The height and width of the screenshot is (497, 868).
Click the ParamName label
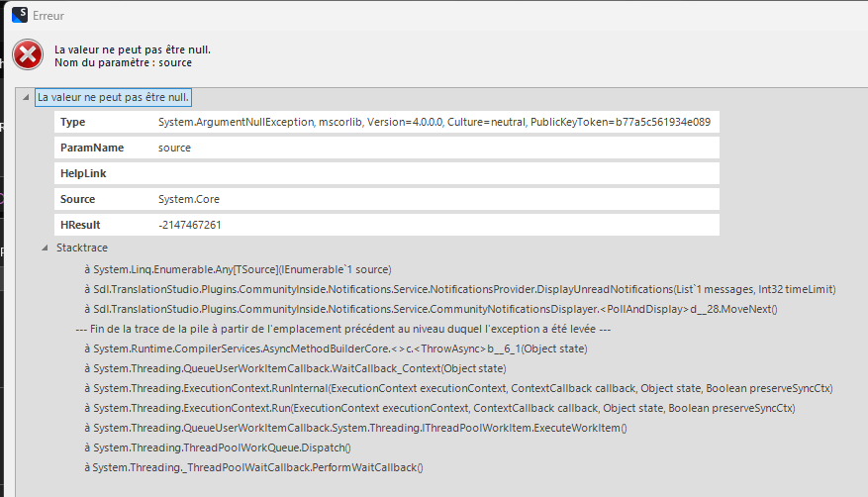click(92, 148)
